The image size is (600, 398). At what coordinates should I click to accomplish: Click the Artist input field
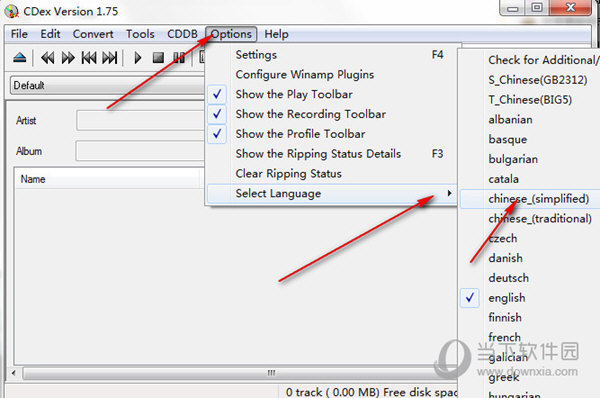pyautogui.click(x=141, y=121)
